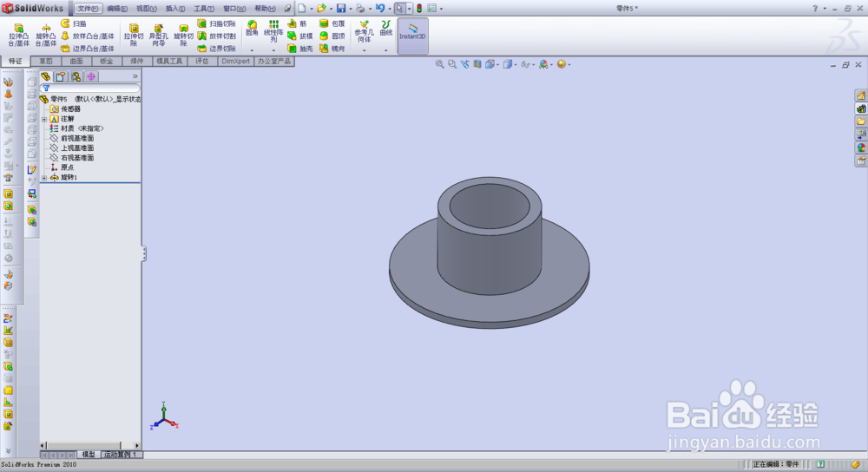Open the dropdown arrow under 曲线
The width and height of the screenshot is (868, 472).
(386, 50)
